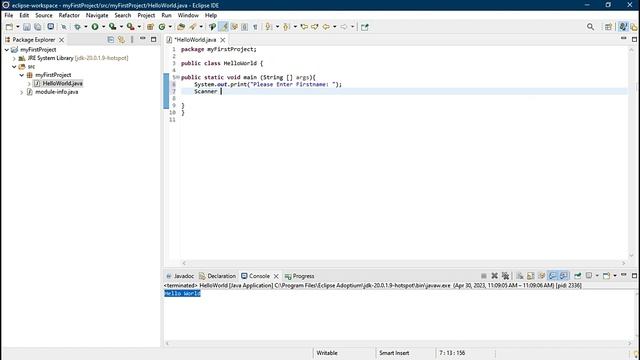Click the New file toolbar icon
Viewport: 640px width, 360px height.
9,27
